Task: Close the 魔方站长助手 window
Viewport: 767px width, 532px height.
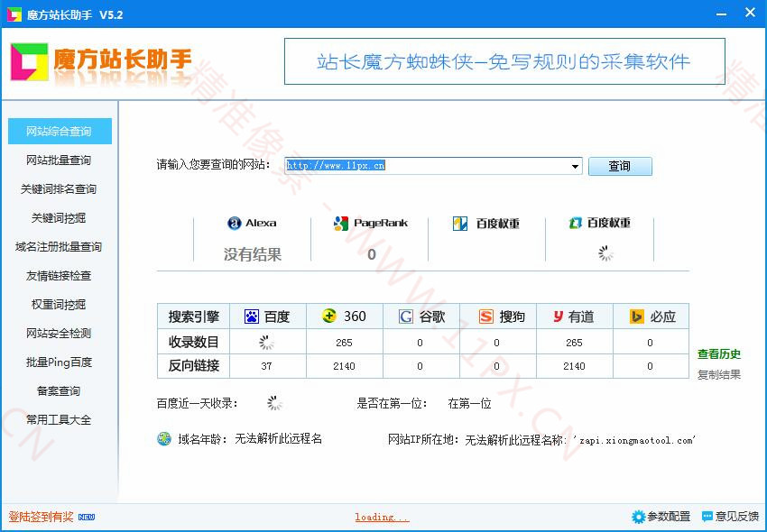Action: click(750, 14)
